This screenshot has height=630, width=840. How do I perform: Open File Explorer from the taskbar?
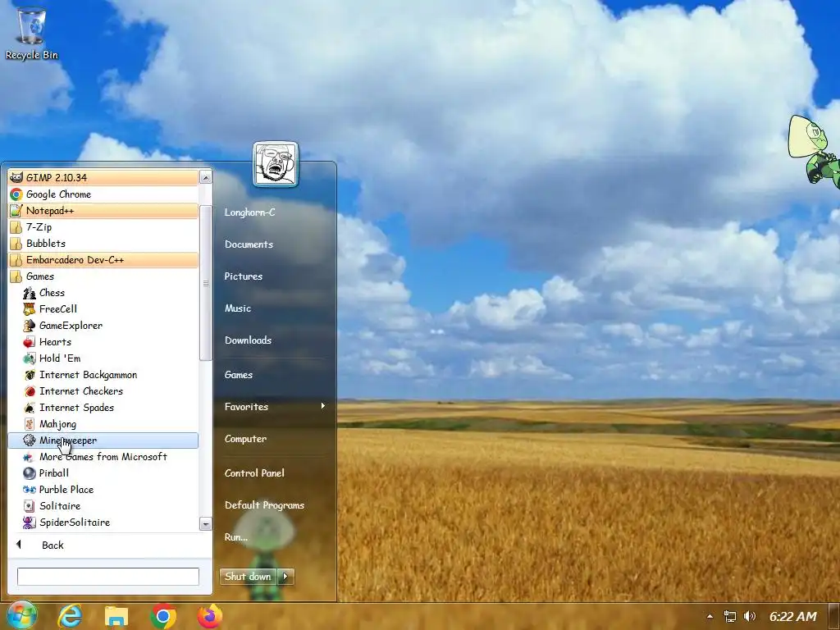click(116, 617)
